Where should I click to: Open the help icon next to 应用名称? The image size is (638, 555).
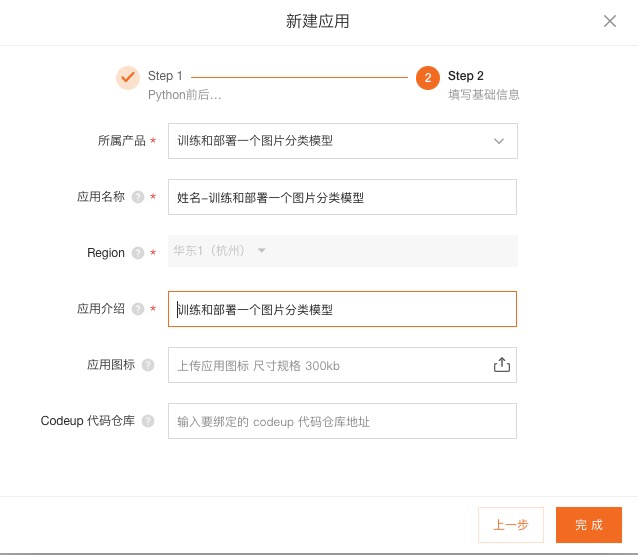(x=138, y=197)
